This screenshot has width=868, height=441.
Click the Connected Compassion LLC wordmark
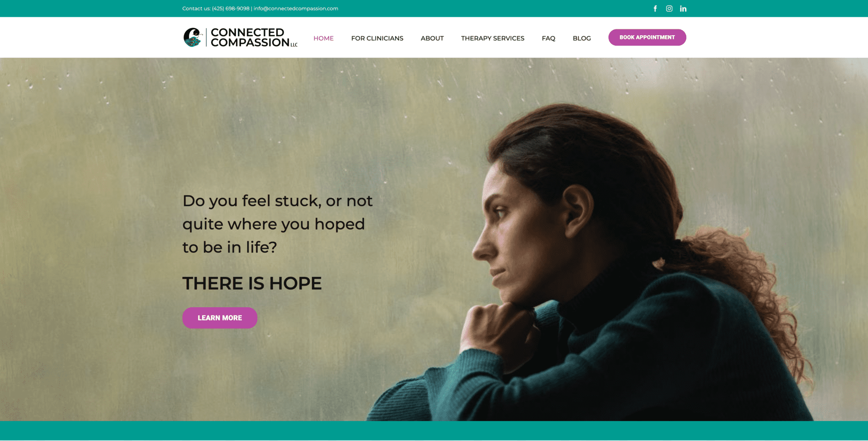(254, 38)
